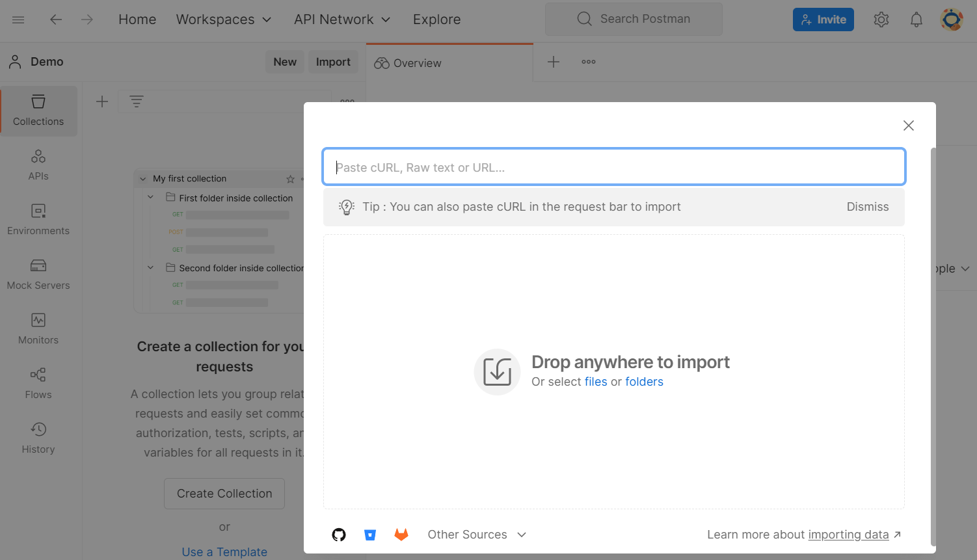Open the user avatar menu

click(952, 20)
